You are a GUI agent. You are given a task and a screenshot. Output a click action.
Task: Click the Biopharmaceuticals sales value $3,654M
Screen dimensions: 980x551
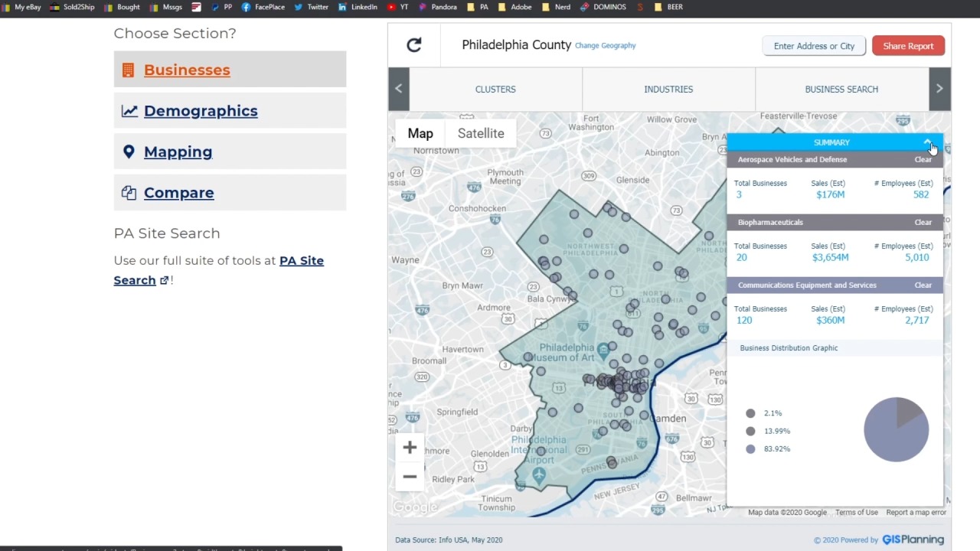pyautogui.click(x=830, y=257)
